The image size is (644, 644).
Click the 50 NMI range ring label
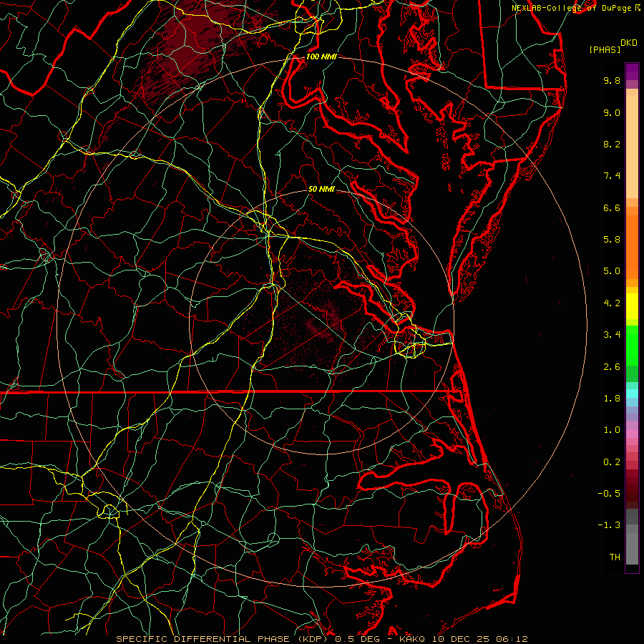(321, 190)
